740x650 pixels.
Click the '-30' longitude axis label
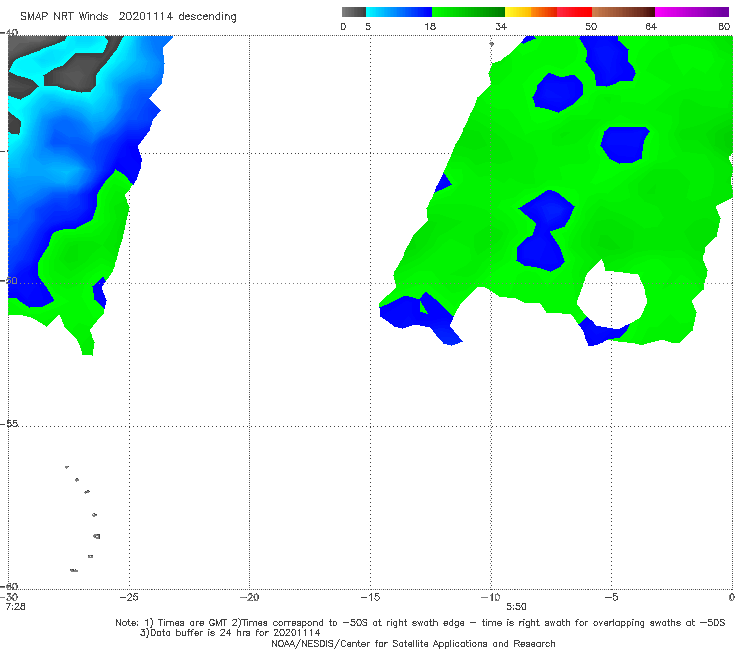point(9,597)
